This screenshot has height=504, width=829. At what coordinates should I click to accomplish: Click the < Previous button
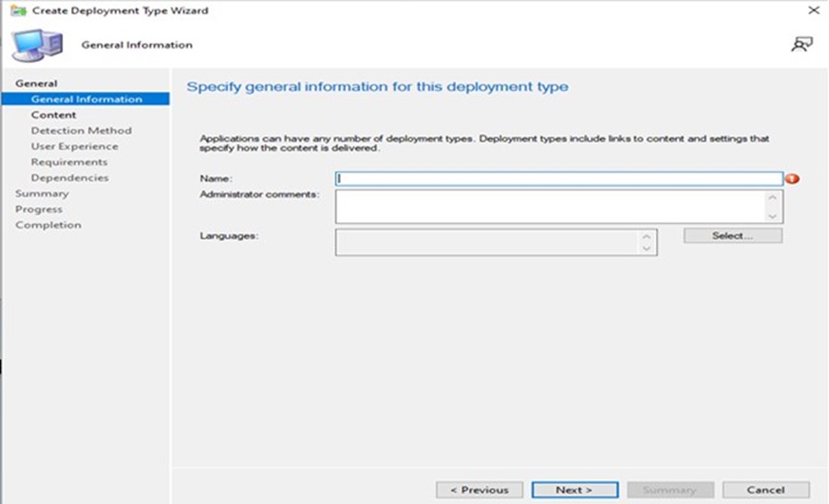[480, 490]
